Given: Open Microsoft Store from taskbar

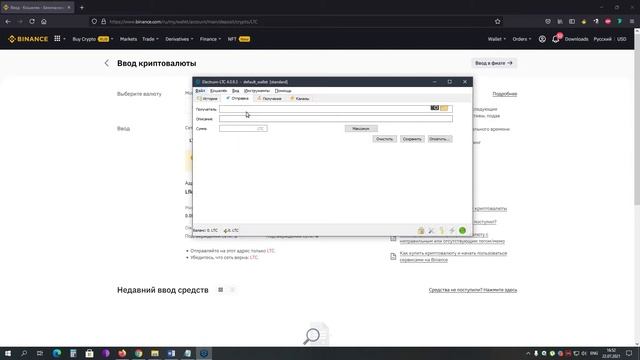Looking at the screenshot, I should click(x=89, y=353).
